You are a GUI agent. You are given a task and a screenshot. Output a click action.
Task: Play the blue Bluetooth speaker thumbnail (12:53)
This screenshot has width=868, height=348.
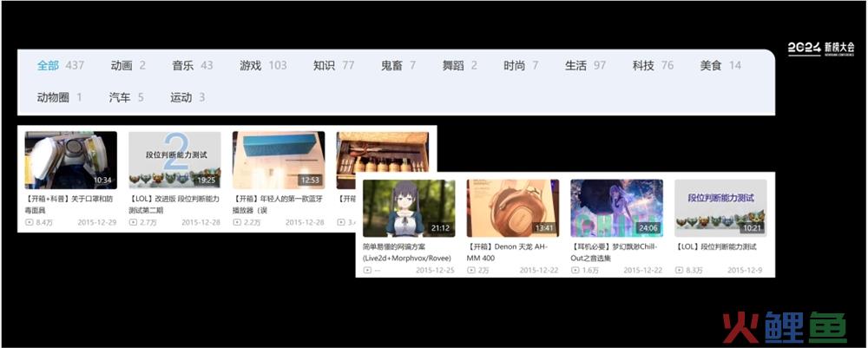(279, 160)
